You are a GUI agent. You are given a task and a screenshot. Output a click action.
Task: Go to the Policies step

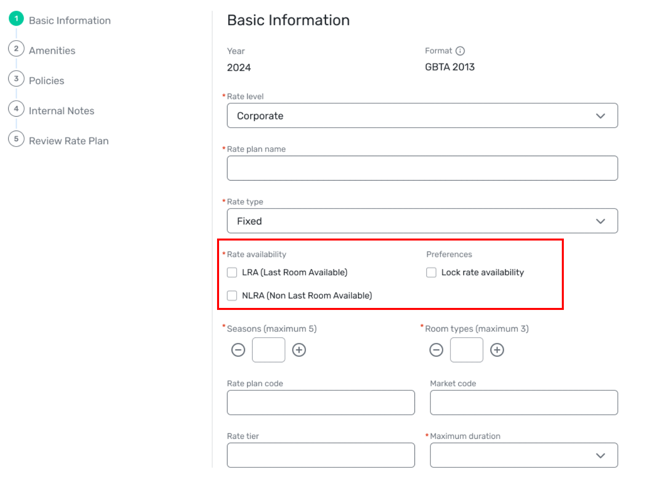[x=46, y=81]
